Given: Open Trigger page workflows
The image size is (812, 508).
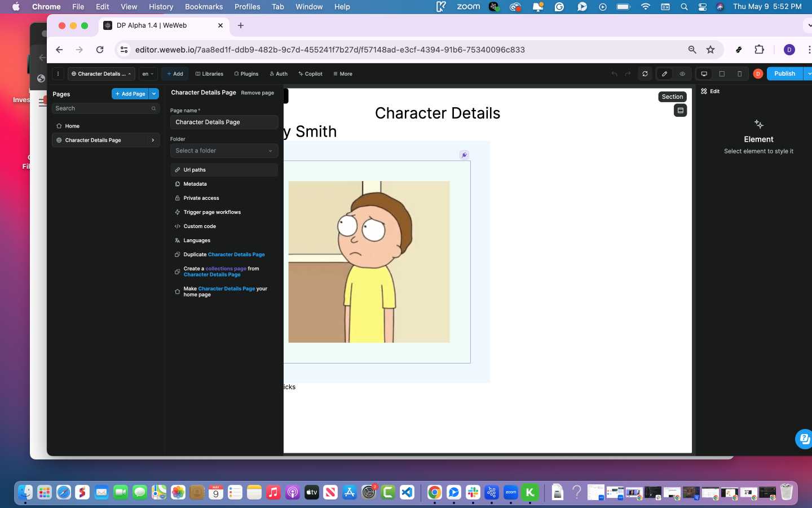Looking at the screenshot, I should coord(224,212).
